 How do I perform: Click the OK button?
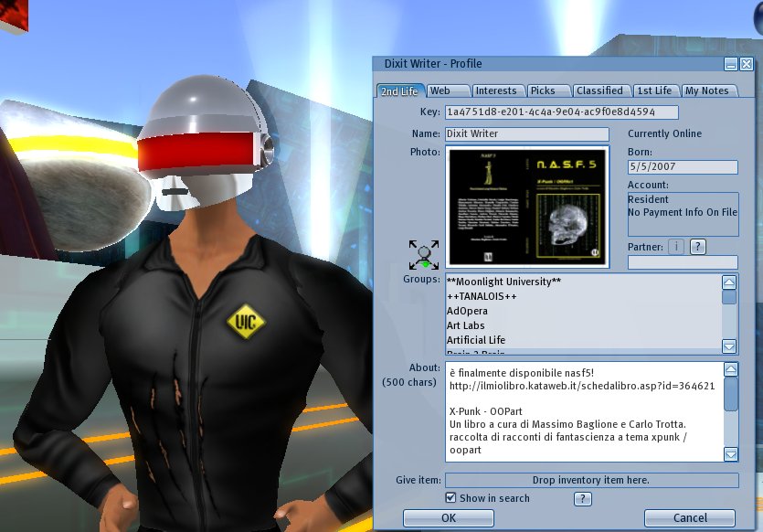[x=448, y=518]
